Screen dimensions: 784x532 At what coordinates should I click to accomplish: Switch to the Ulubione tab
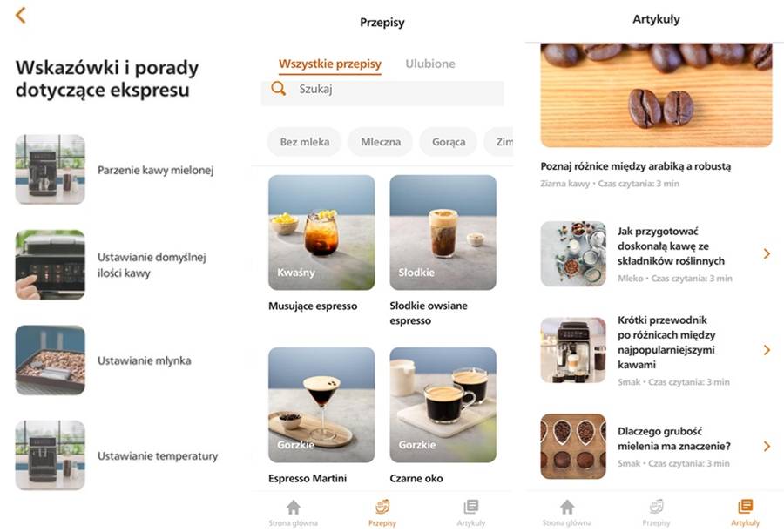coord(430,64)
